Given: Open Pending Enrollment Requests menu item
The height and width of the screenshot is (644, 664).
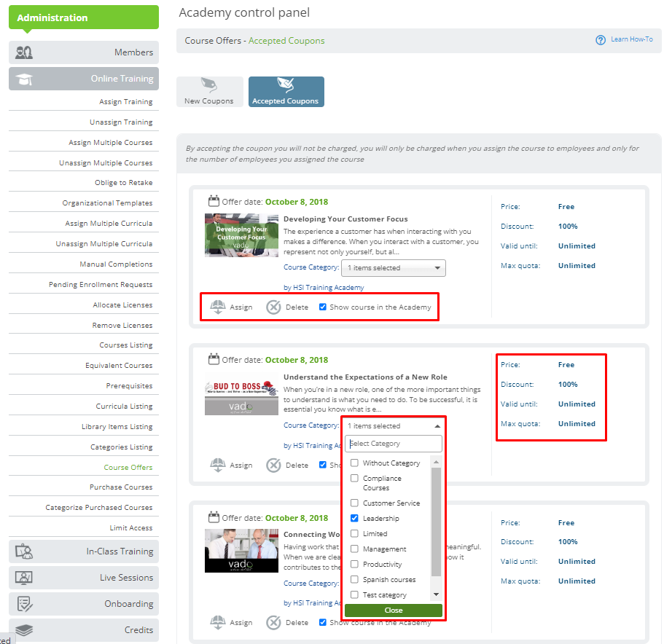Looking at the screenshot, I should 101,284.
